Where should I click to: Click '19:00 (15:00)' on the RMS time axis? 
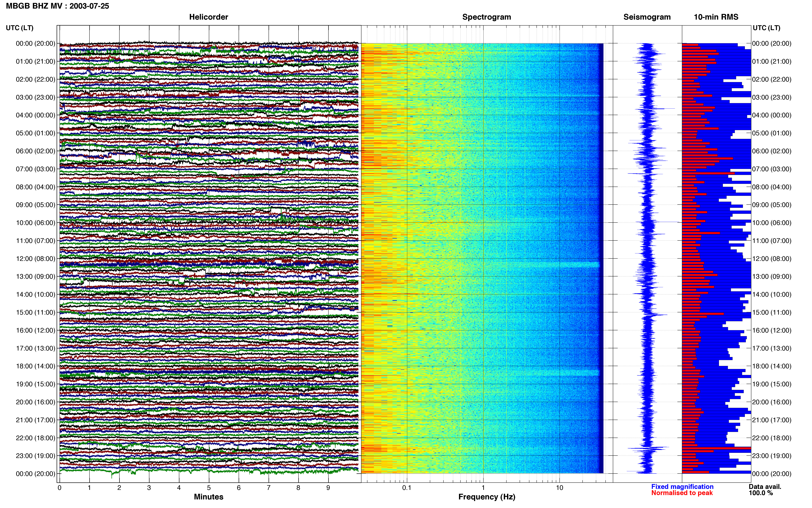(772, 384)
